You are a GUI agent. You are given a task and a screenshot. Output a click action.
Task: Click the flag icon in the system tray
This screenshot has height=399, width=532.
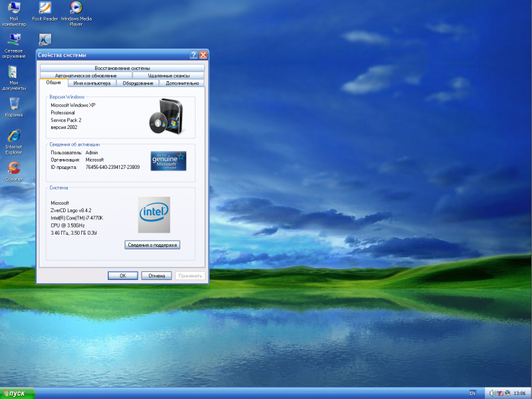(500, 393)
